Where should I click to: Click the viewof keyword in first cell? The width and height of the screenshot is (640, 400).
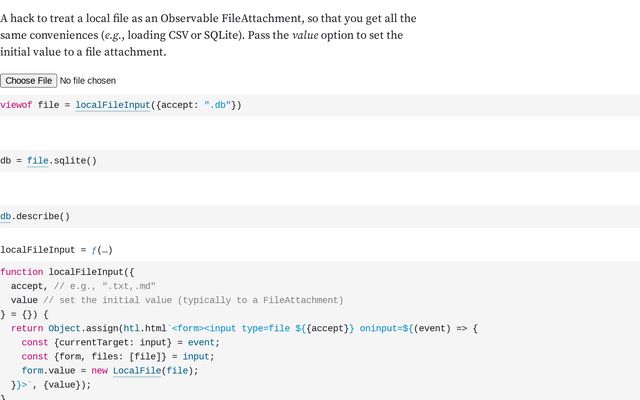click(x=16, y=105)
